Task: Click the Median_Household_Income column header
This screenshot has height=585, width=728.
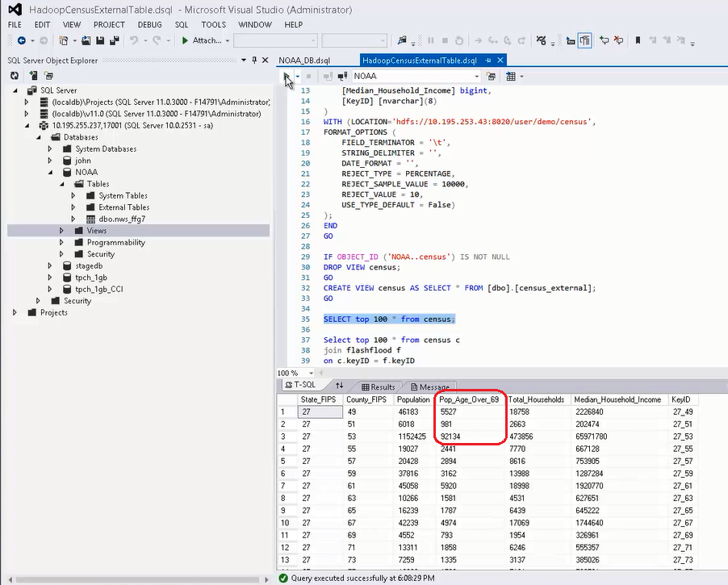Action: coord(617,399)
